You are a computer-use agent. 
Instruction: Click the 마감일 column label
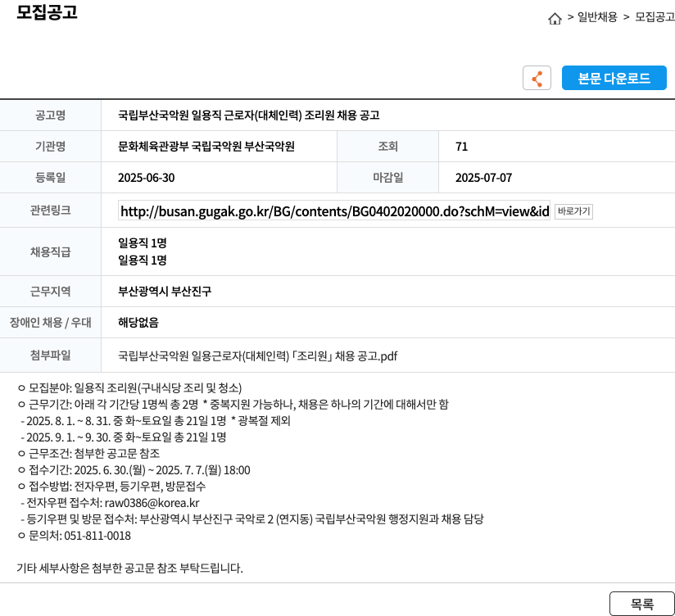[x=387, y=178]
